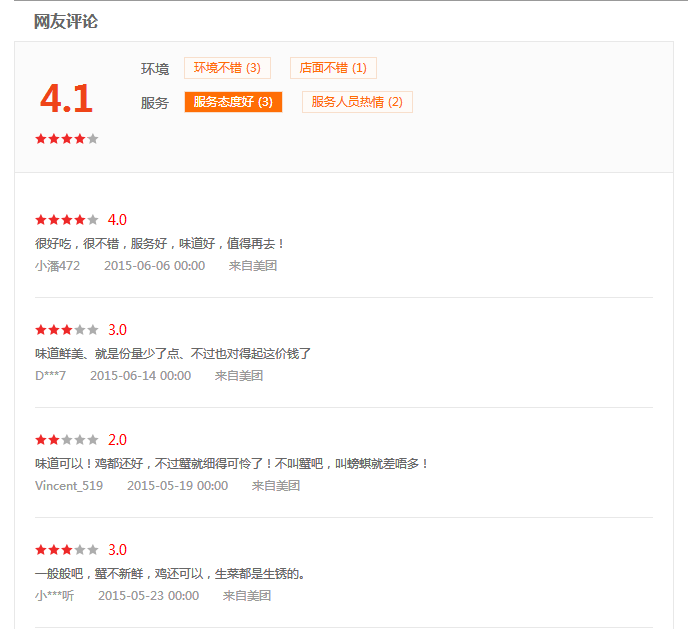This screenshot has height=629, width=688.
Task: Click username Vincent_519
Action: coord(69,486)
